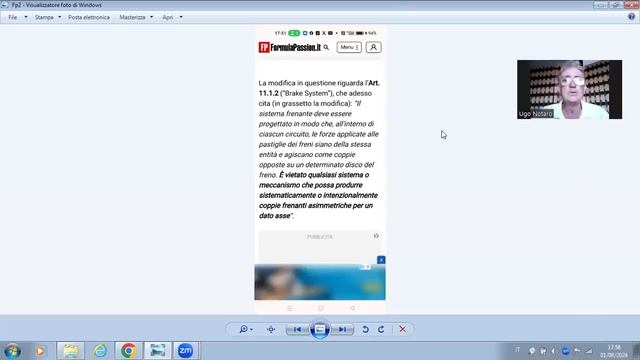Rotate the photo counterclockwise

365,329
